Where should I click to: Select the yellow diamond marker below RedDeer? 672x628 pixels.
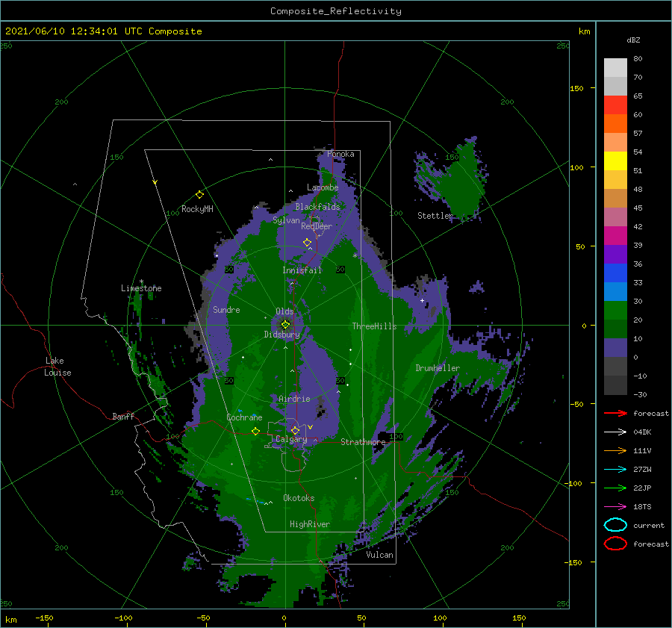click(307, 242)
